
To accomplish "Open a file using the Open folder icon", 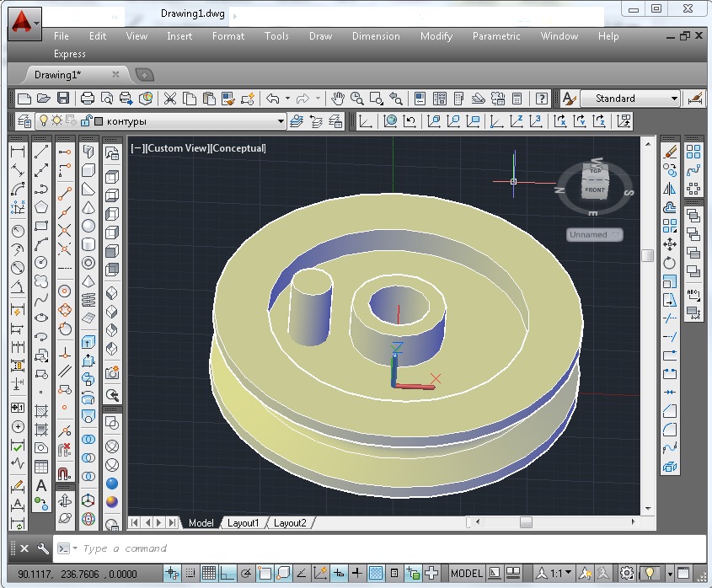I will (x=44, y=98).
